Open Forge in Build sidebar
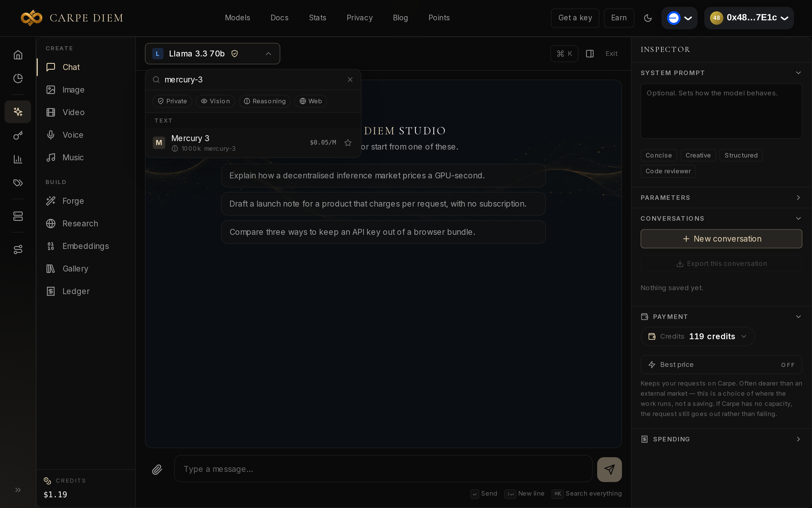 [x=86, y=201]
